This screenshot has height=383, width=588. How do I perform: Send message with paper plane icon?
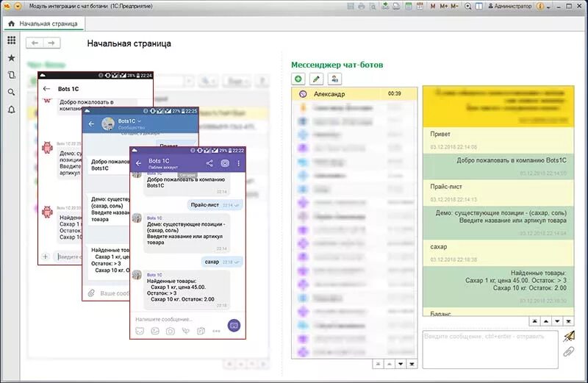coord(569,336)
